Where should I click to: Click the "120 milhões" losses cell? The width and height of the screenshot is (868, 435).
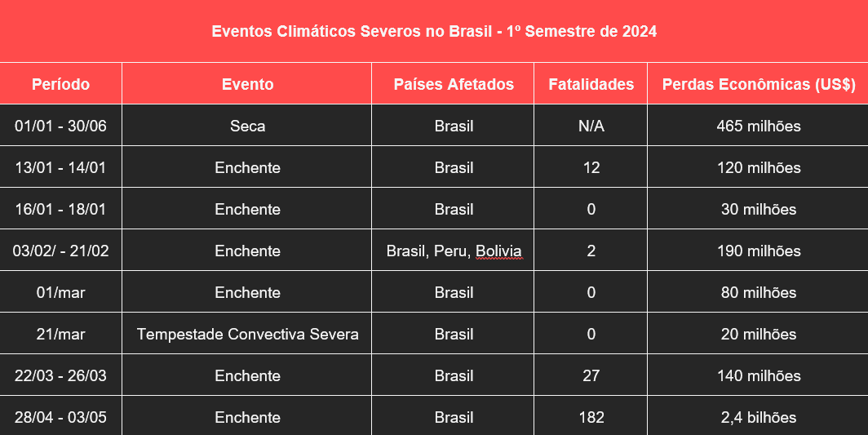758,168
